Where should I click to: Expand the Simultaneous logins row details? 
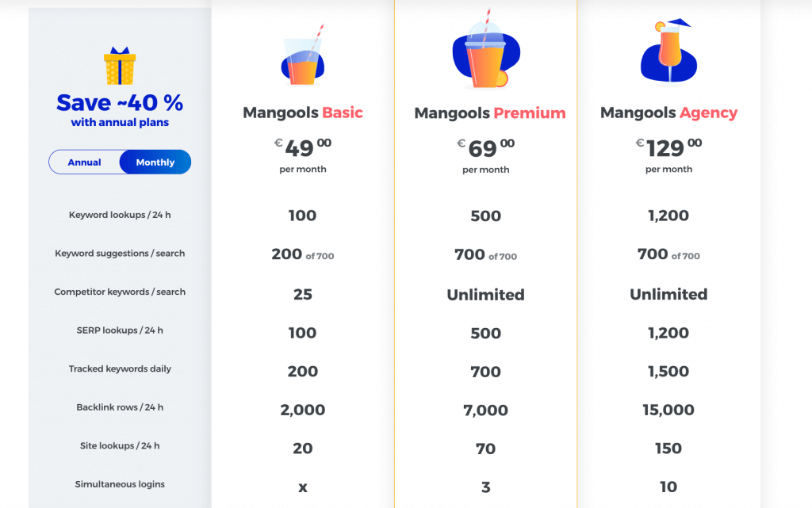[x=120, y=484]
